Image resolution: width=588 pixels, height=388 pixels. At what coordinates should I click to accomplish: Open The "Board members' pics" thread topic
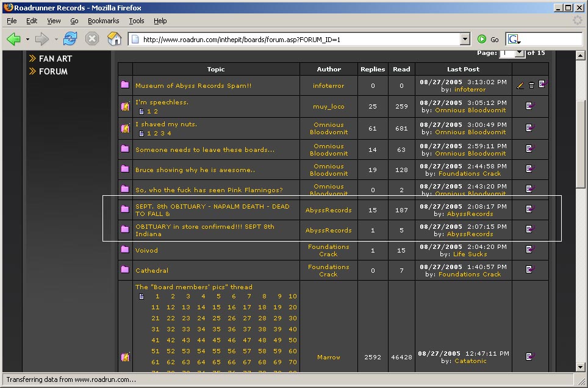click(194, 287)
